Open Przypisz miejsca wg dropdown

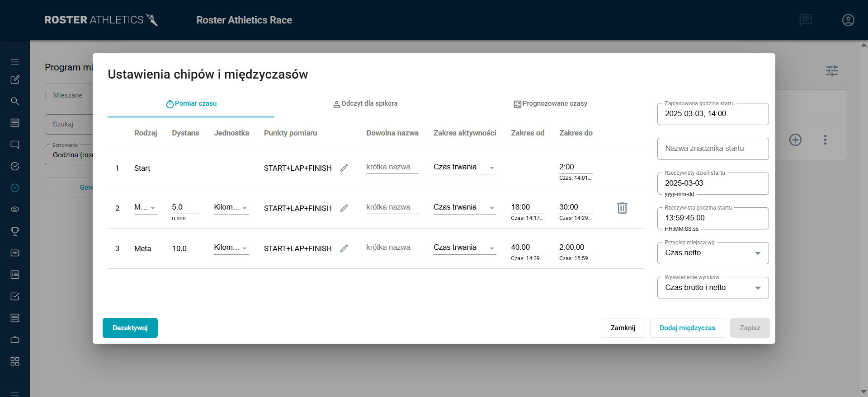(x=713, y=253)
